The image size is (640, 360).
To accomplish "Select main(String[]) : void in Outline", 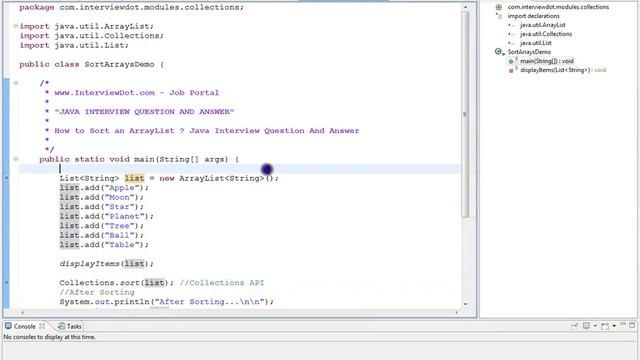I will pyautogui.click(x=547, y=61).
